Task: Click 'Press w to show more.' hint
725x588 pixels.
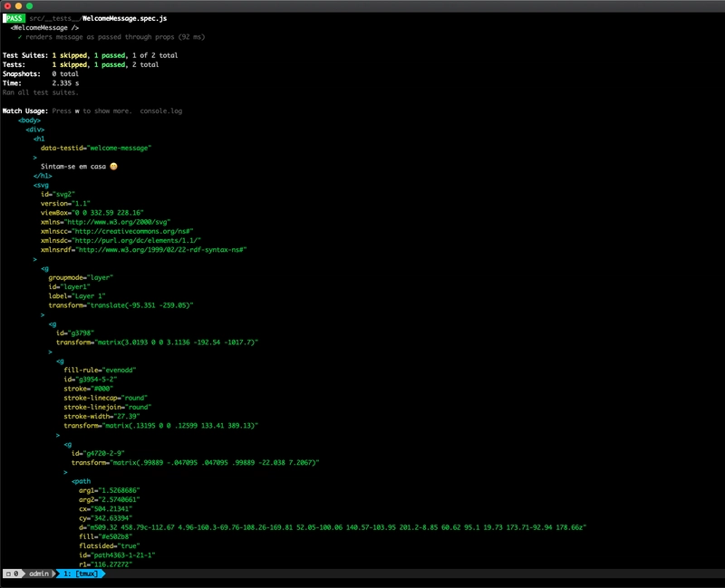Action: tap(92, 111)
